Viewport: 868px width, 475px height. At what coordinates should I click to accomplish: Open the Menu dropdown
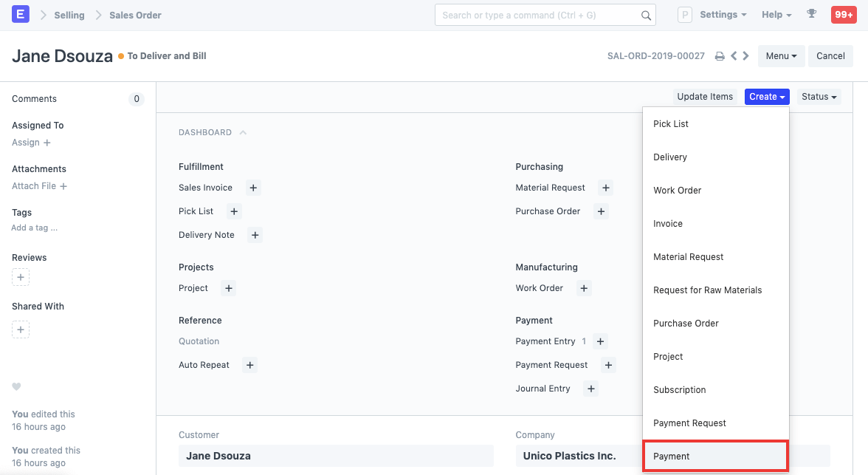pyautogui.click(x=781, y=56)
